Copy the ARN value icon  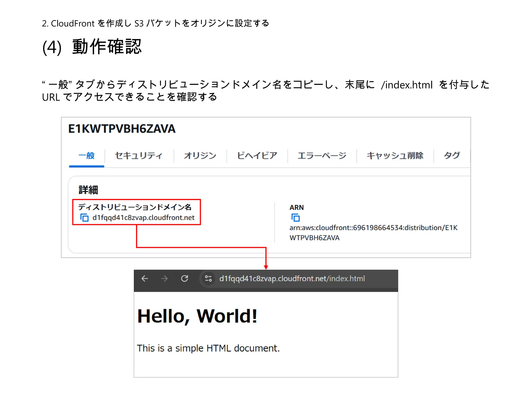[295, 217]
